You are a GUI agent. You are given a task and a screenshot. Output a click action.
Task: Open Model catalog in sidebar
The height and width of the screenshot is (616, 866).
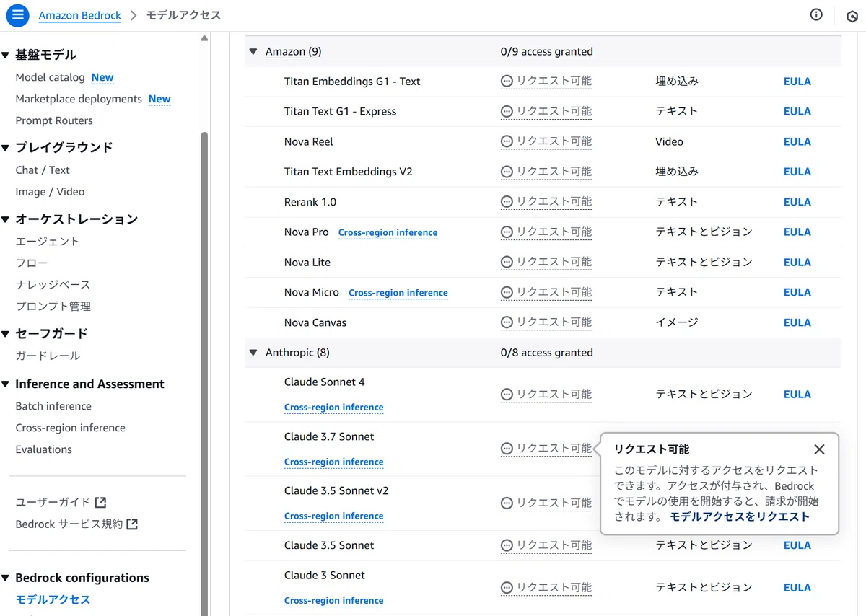coord(50,77)
